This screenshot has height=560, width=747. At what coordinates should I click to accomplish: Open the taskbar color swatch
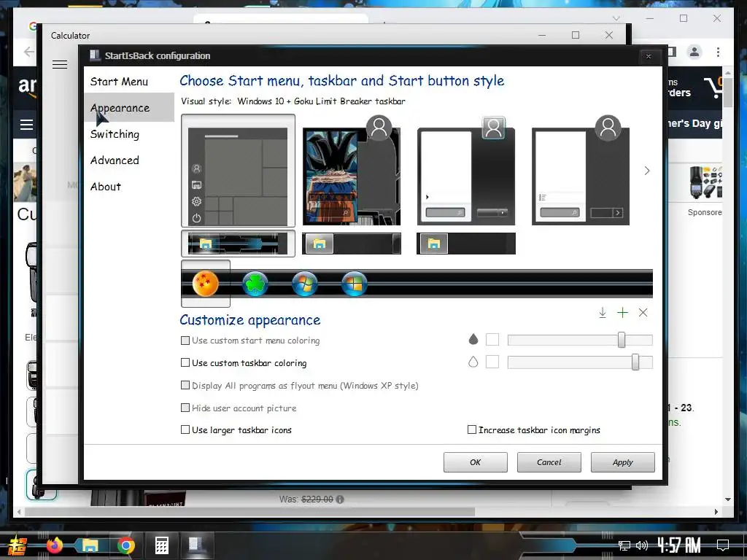[x=492, y=362]
